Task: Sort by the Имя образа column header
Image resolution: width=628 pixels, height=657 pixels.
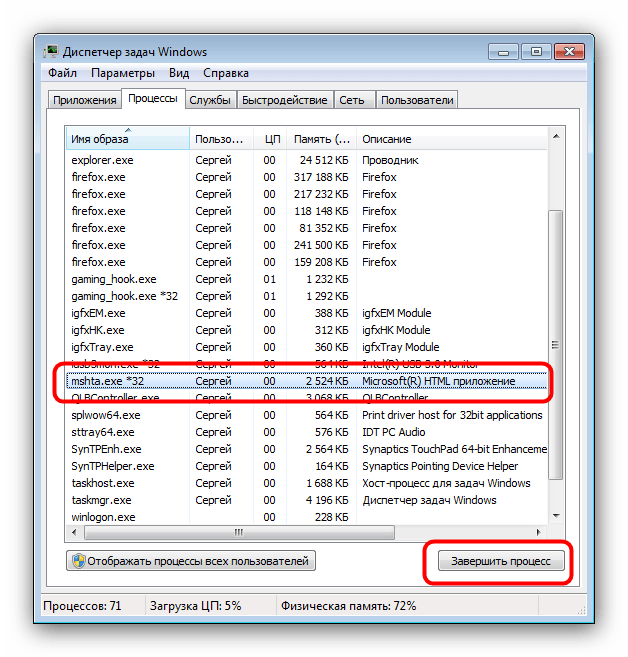Action: click(127, 139)
